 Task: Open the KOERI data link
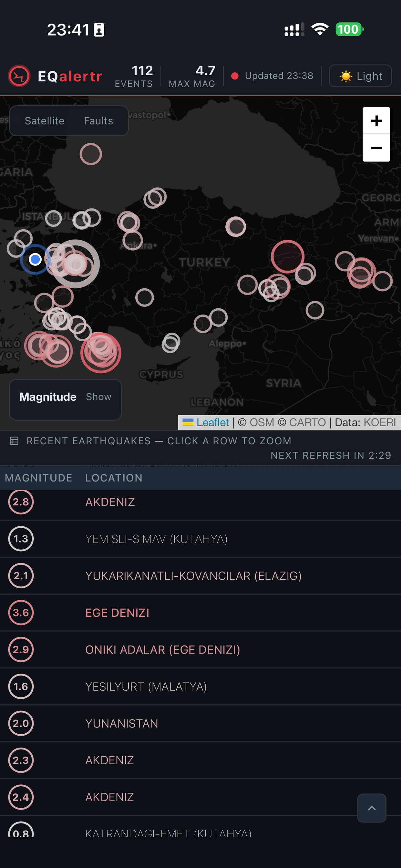[x=380, y=422]
